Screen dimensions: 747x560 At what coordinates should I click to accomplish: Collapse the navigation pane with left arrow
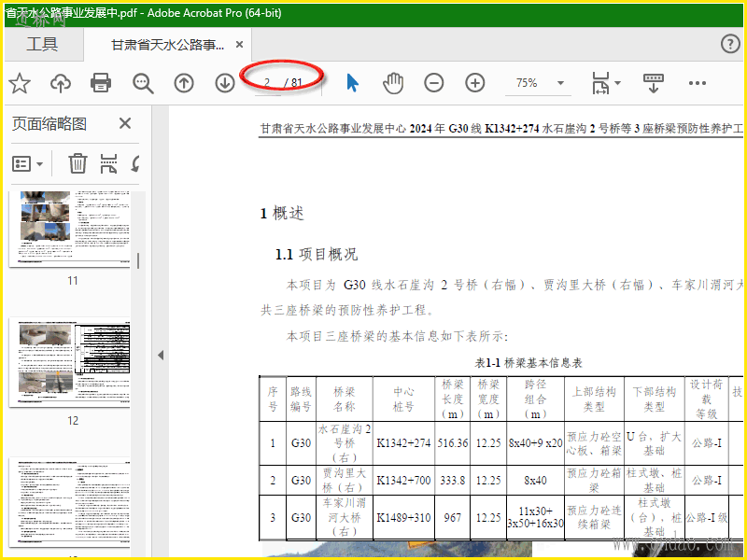pos(161,355)
